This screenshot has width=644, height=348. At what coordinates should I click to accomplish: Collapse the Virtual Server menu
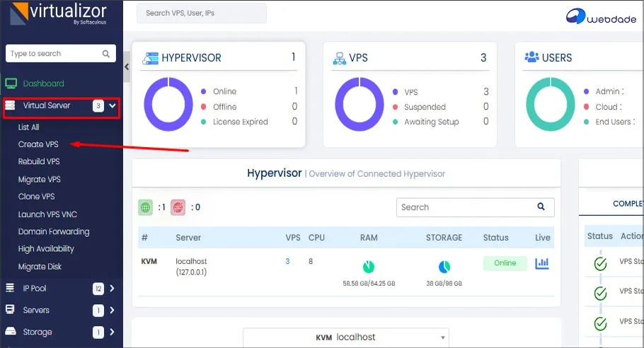point(112,106)
